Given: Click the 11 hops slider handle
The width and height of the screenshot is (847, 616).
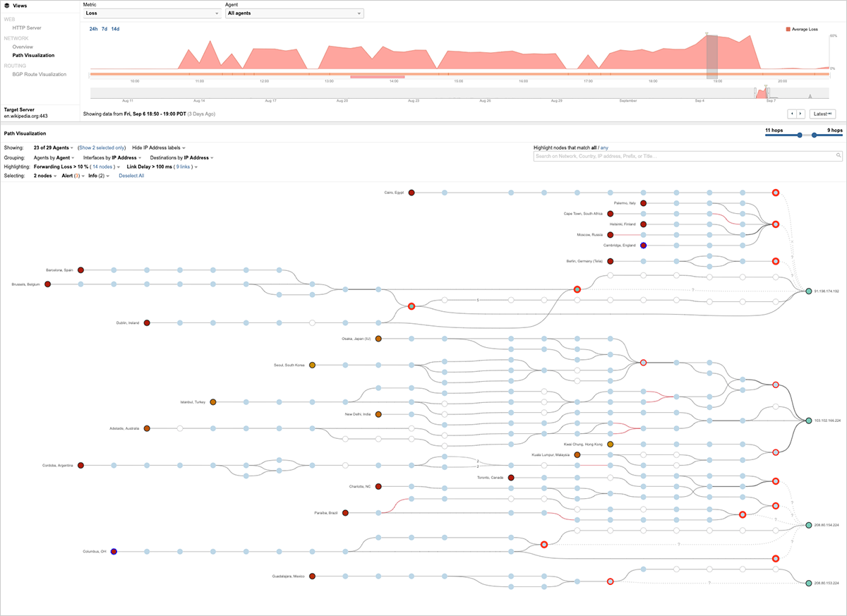Looking at the screenshot, I should click(x=799, y=135).
